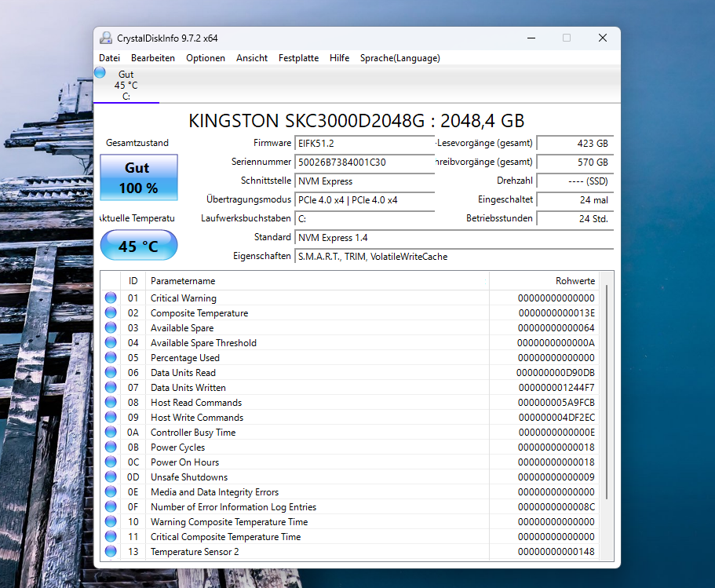Click status orb for Available Spare row

pos(111,327)
